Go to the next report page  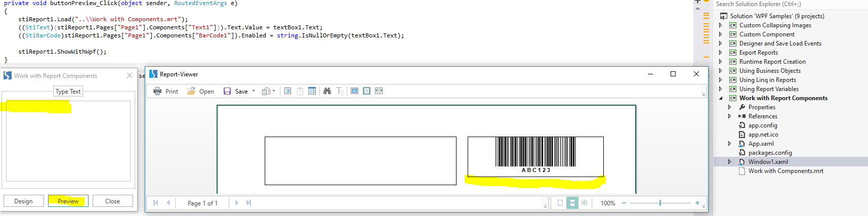[x=236, y=203]
